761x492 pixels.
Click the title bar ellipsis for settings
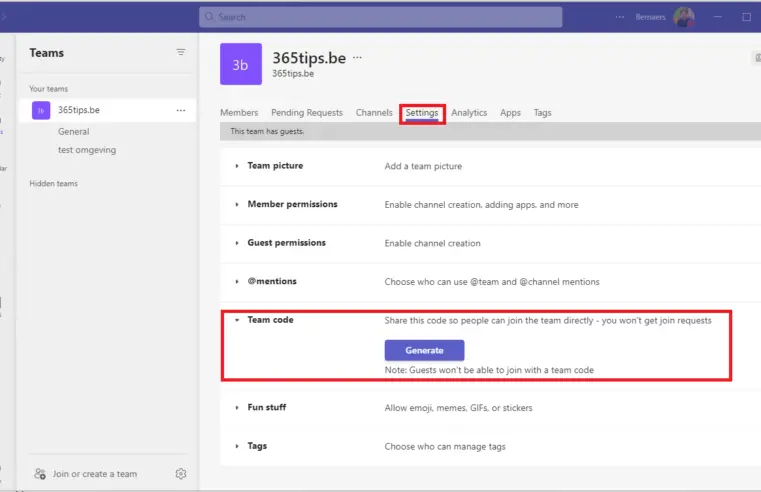coord(620,17)
